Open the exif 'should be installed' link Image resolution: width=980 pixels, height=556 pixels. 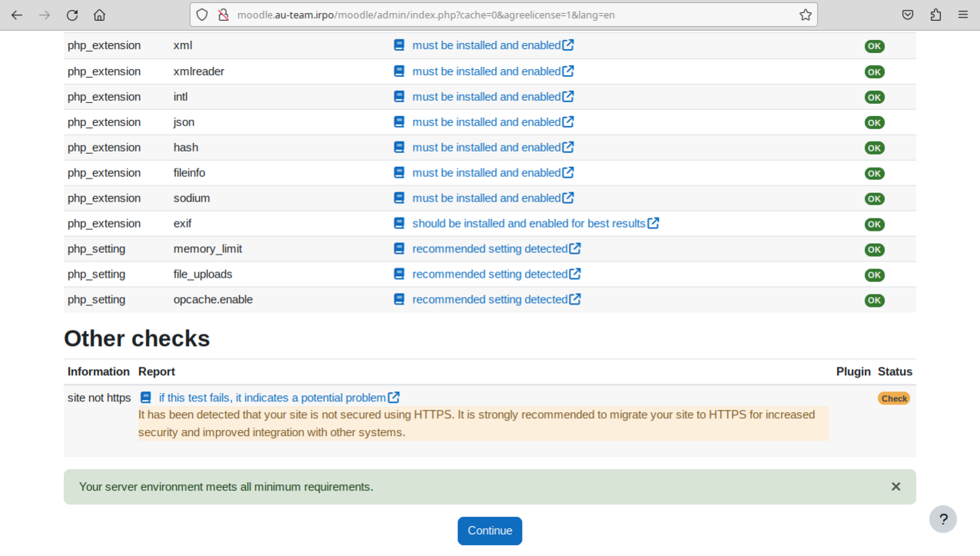pyautogui.click(x=528, y=224)
